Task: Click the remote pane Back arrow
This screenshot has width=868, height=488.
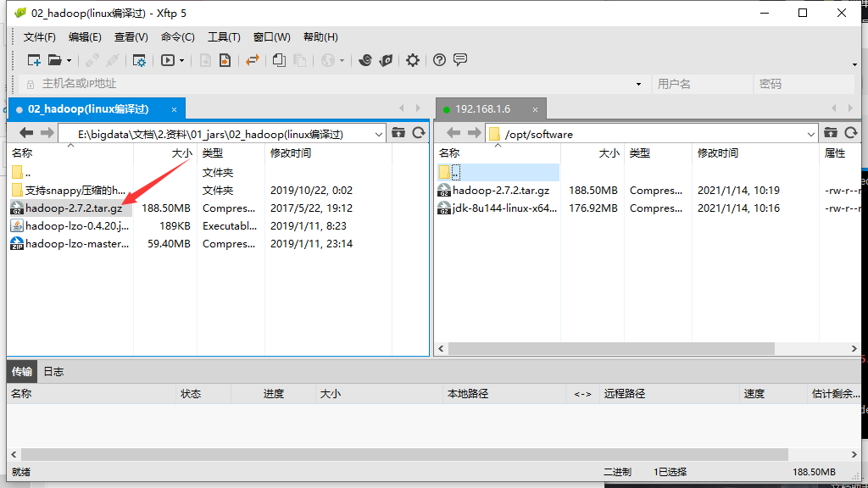Action: click(x=453, y=133)
